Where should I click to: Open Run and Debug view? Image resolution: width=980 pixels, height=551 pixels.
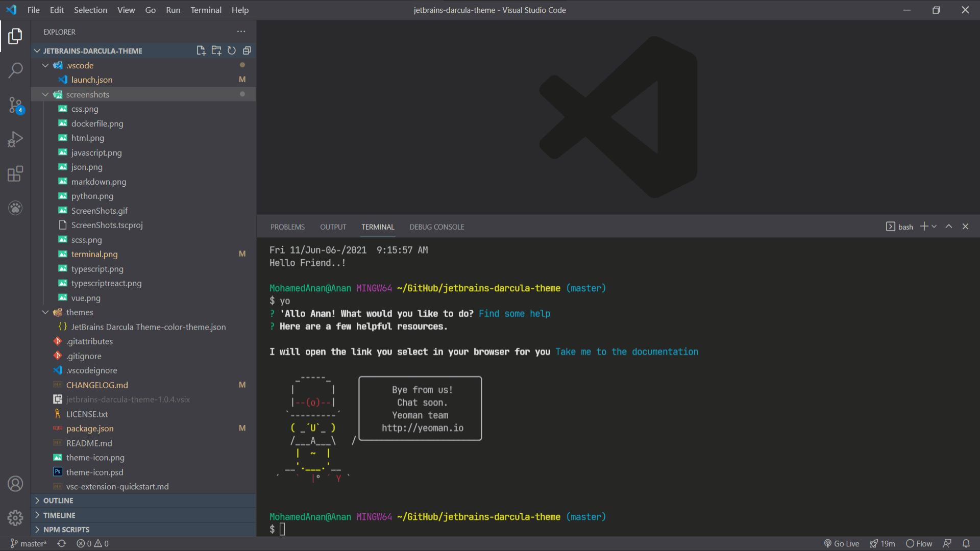click(x=15, y=139)
